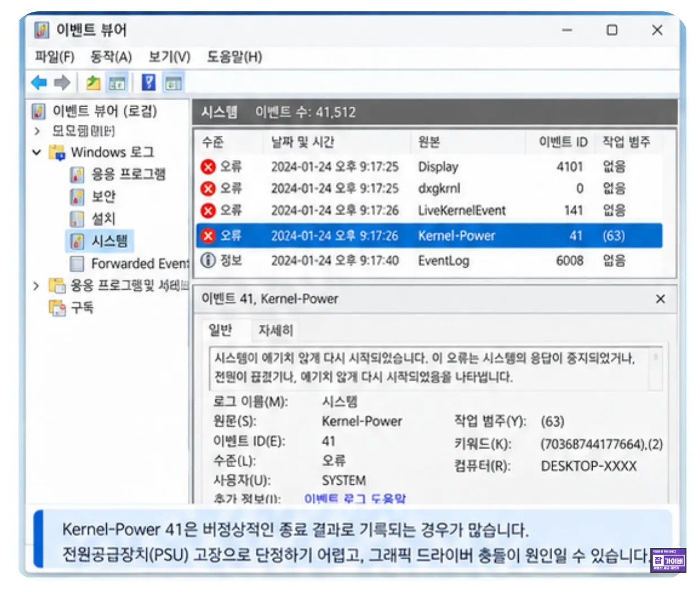Click the Back arrow toolbar icon
Image resolution: width=700 pixels, height=592 pixels.
click(39, 83)
